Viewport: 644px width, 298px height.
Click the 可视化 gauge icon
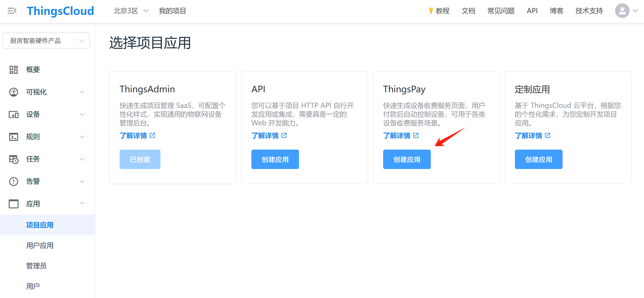[x=14, y=92]
